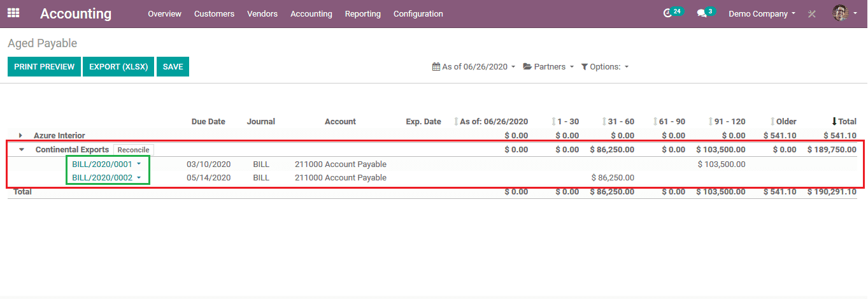The image size is (868, 299).
Task: Click due date 05/14/2020
Action: click(208, 178)
